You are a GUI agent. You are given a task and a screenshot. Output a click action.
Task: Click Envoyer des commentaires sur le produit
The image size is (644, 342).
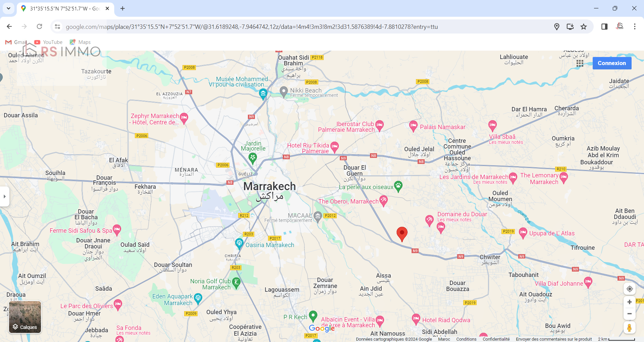coord(554,339)
